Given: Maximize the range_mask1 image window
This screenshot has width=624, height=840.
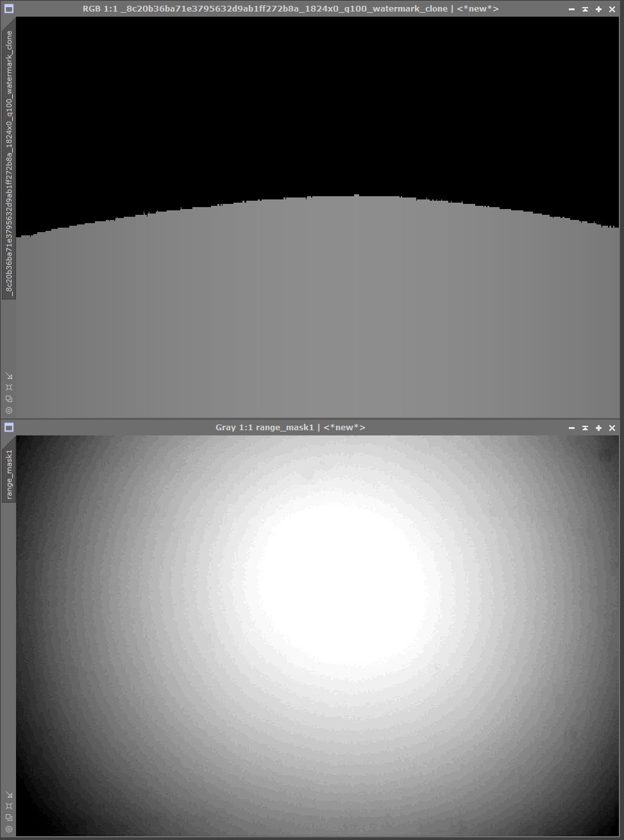Looking at the screenshot, I should click(x=598, y=428).
